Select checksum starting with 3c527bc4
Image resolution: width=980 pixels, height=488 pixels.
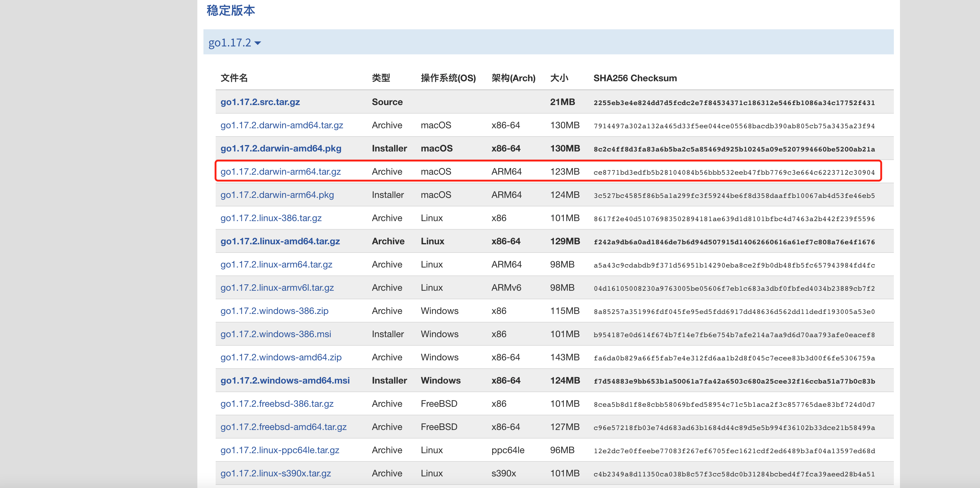(x=734, y=195)
